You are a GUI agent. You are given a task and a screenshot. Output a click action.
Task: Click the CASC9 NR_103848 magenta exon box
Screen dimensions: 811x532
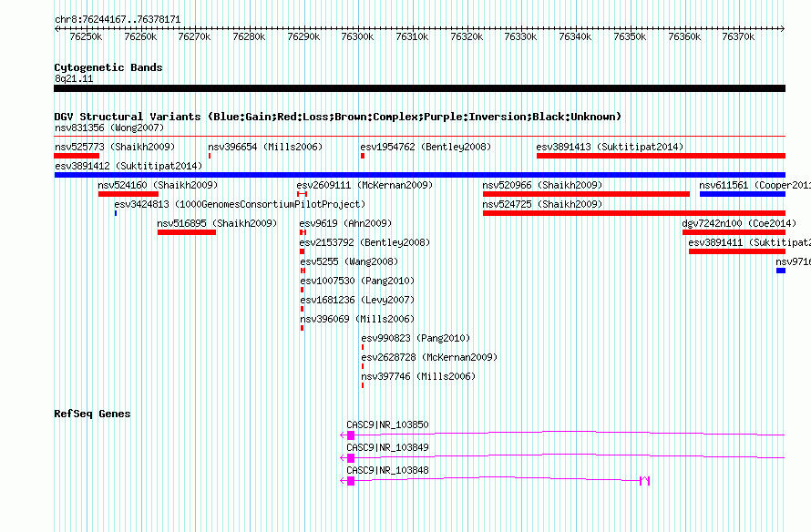coord(351,481)
